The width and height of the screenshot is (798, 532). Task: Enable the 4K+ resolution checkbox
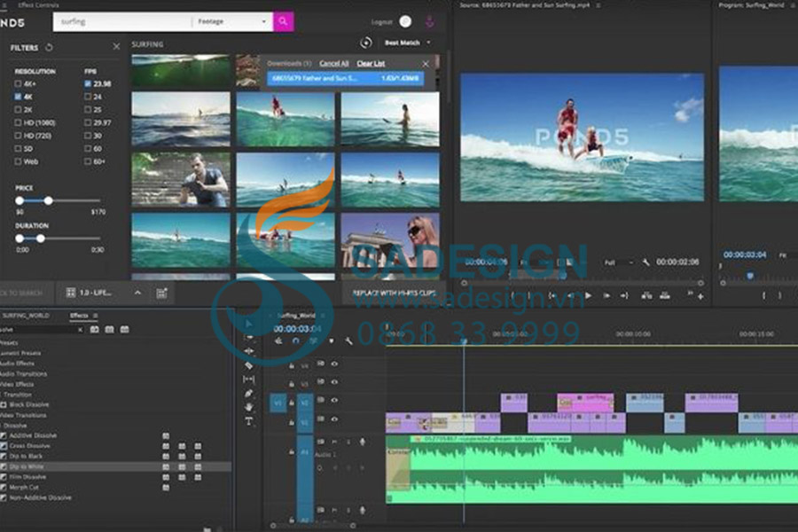click(x=19, y=83)
